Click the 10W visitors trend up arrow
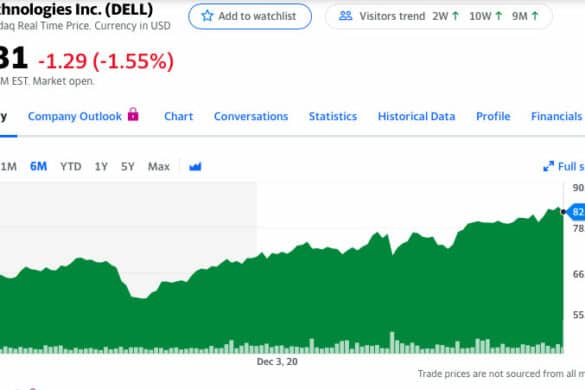585x390 pixels. [x=499, y=16]
